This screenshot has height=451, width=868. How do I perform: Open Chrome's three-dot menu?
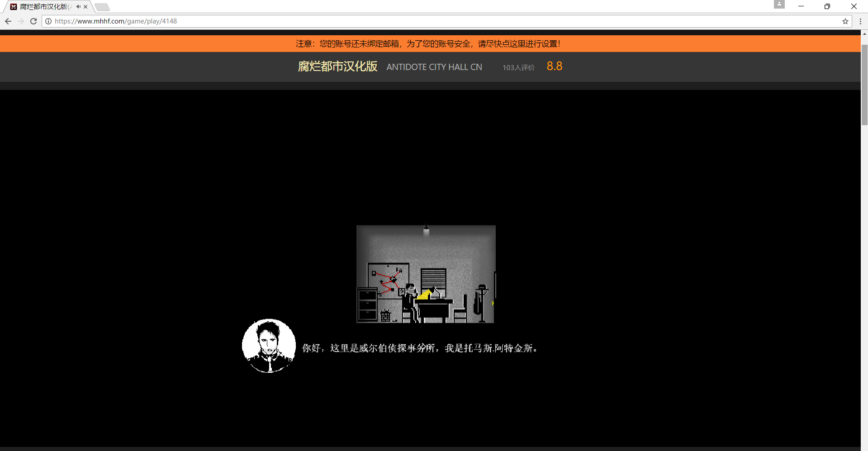[x=860, y=21]
